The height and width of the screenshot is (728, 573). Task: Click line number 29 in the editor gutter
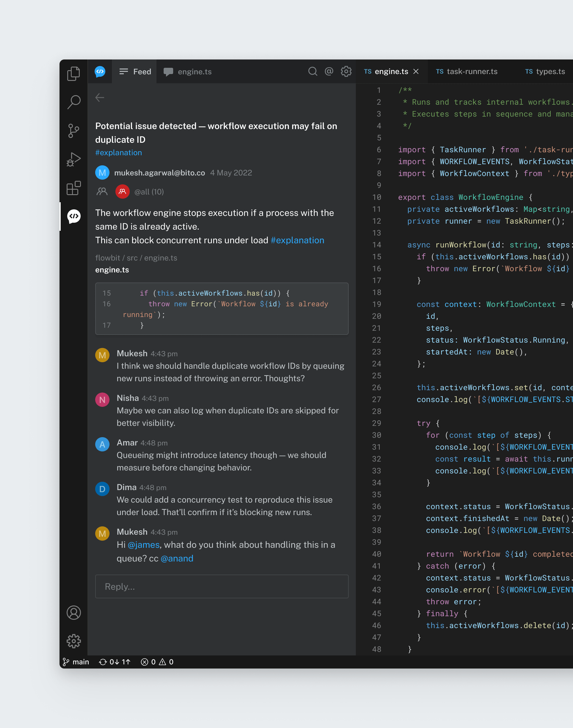point(376,423)
